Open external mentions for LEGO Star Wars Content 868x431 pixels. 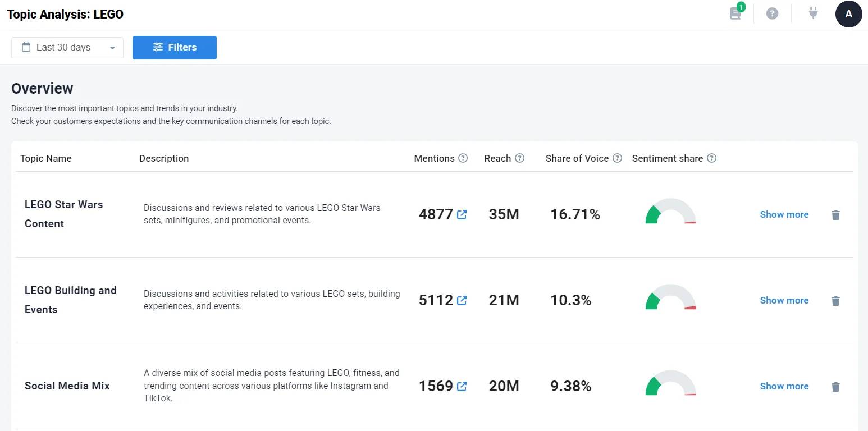click(462, 214)
